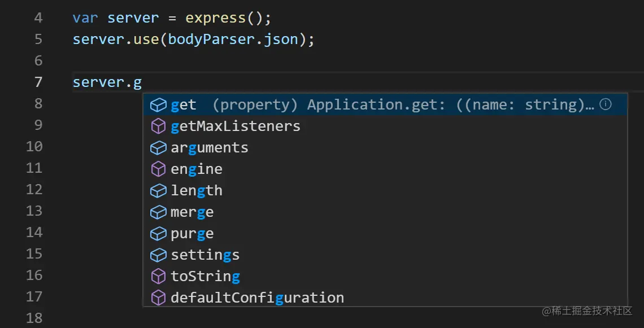Image resolution: width=644 pixels, height=328 pixels.
Task: Select the get autocomplete suggestion
Action: click(184, 104)
